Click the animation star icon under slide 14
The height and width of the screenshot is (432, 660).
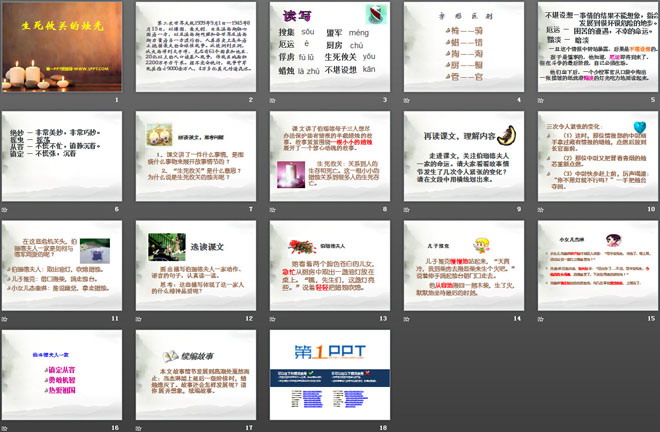coord(407,319)
